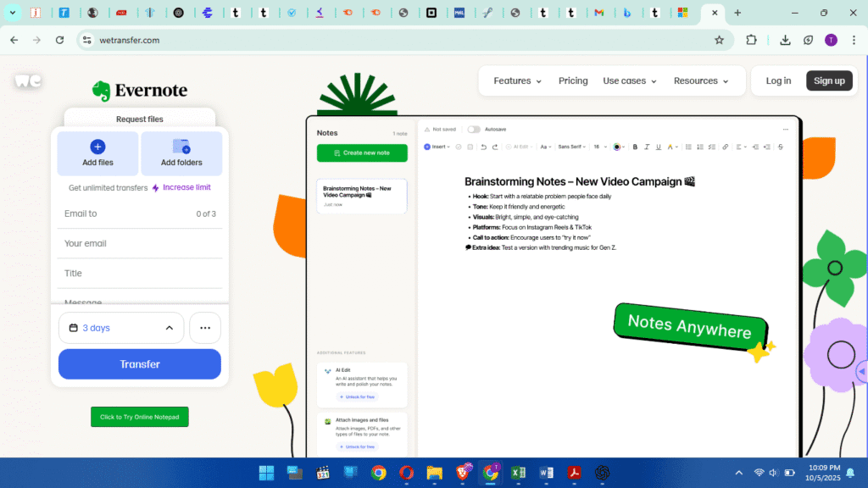868x488 pixels.
Task: Launch Excel from the taskbar
Action: [x=518, y=473]
